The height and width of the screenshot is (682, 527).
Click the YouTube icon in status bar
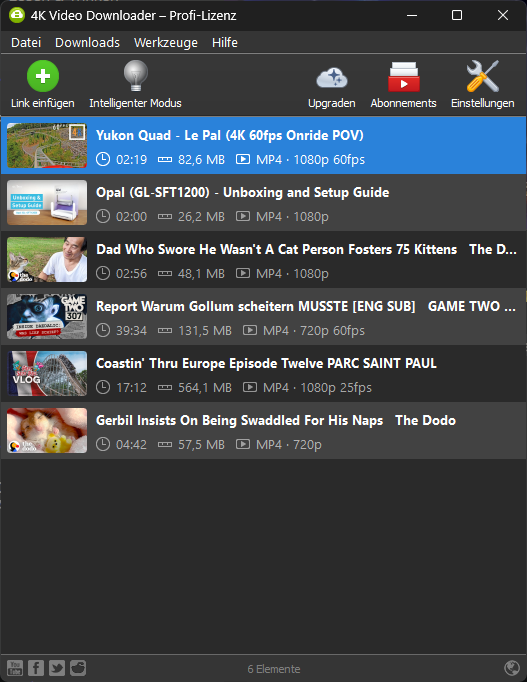pyautogui.click(x=15, y=668)
